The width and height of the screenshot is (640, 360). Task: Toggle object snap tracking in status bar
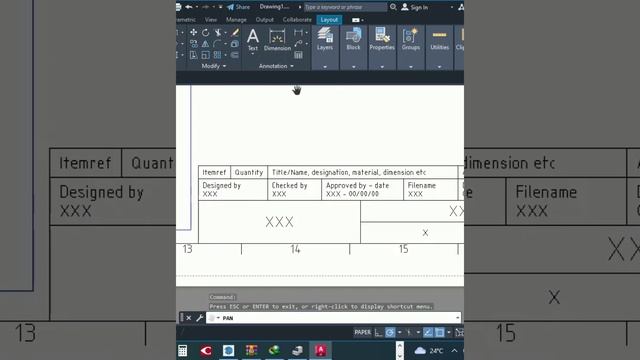428,333
